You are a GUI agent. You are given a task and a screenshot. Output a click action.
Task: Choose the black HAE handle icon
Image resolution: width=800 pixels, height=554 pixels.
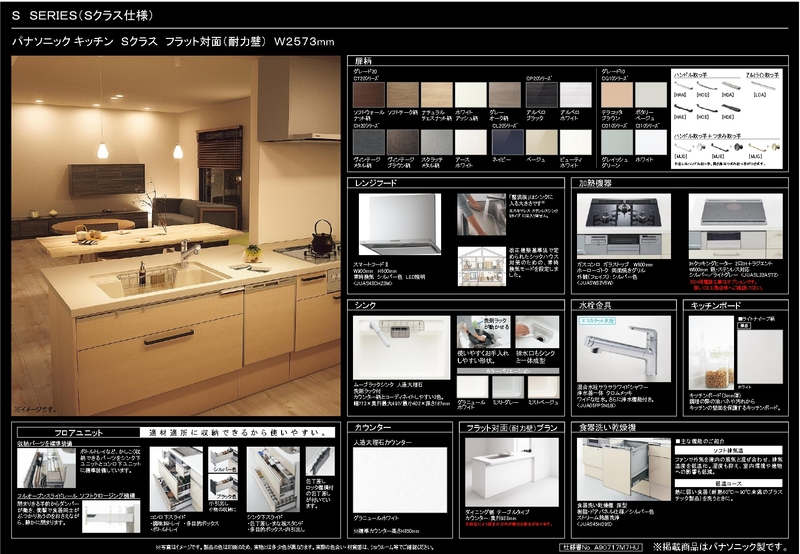coord(681,108)
